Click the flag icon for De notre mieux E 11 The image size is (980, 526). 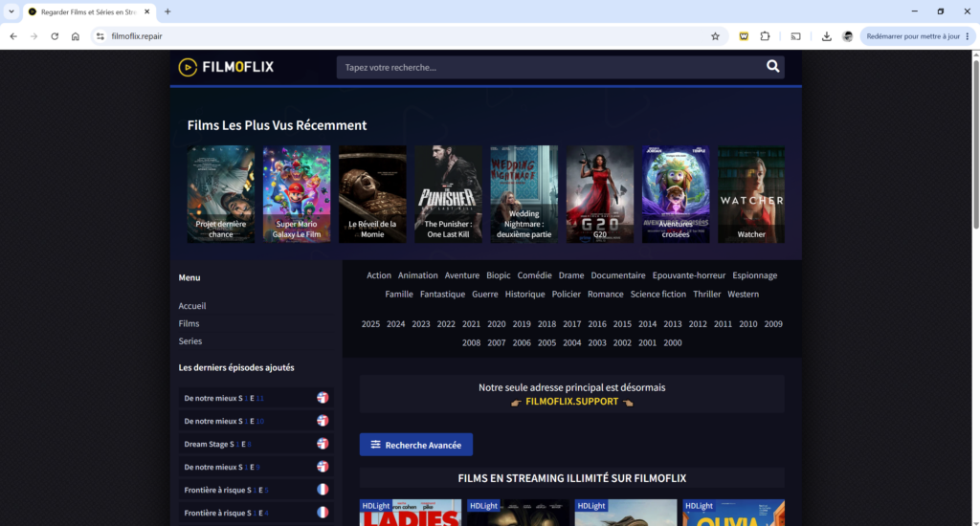point(323,398)
